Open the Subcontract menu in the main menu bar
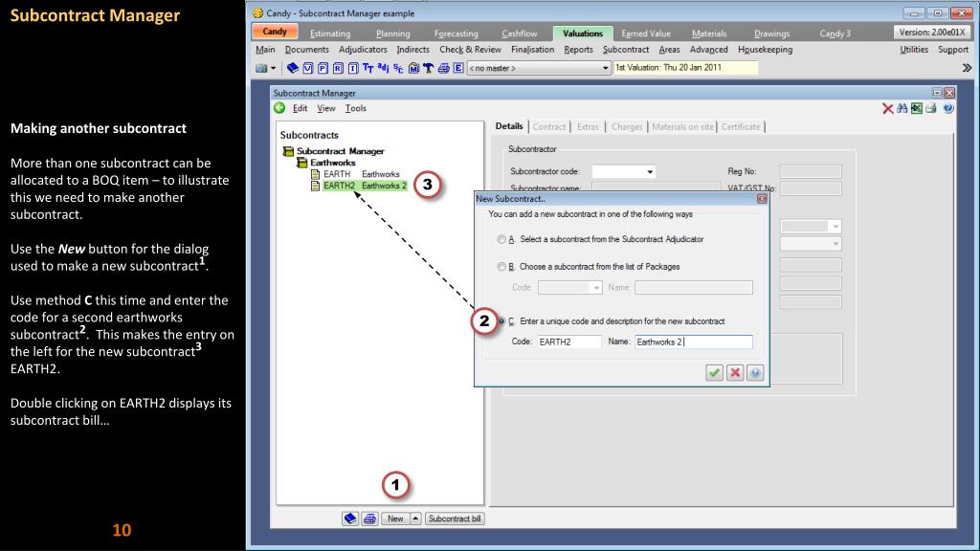 (626, 50)
